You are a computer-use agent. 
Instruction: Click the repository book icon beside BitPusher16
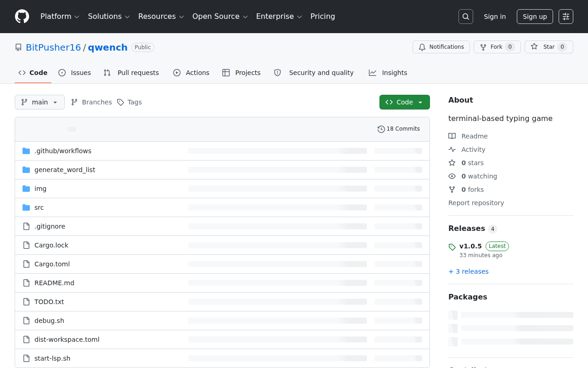pos(18,47)
